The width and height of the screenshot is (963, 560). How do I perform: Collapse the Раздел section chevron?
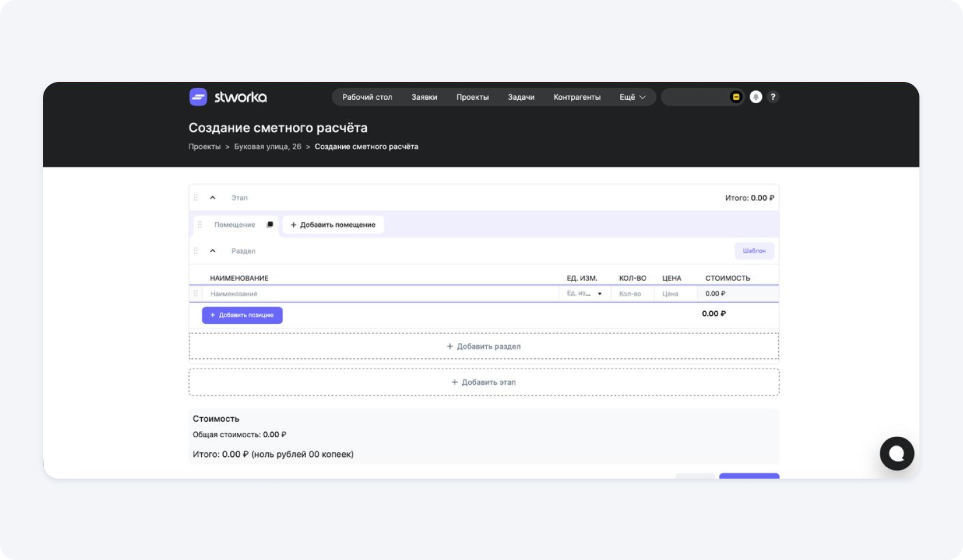[x=213, y=251]
